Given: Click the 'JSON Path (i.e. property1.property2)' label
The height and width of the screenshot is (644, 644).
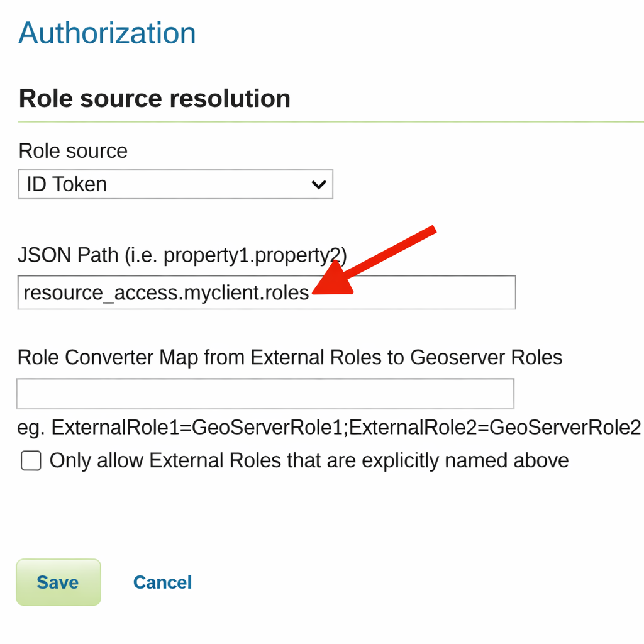Looking at the screenshot, I should (182, 255).
